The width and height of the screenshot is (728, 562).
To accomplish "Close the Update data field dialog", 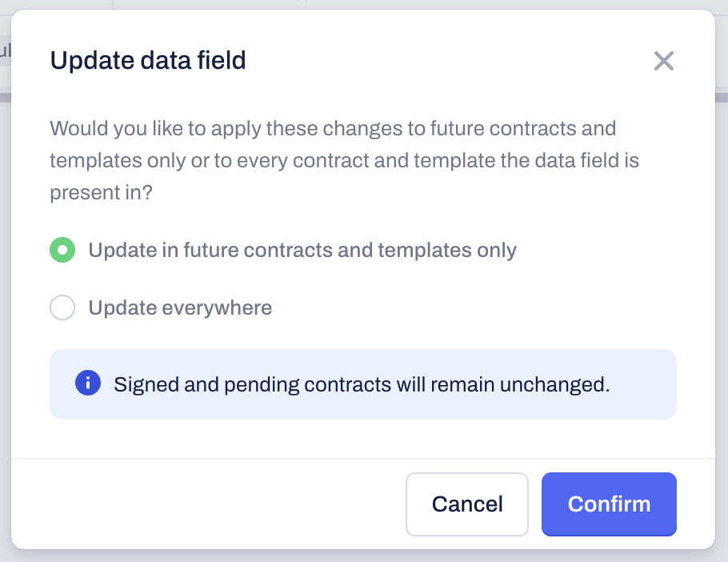I will click(664, 61).
